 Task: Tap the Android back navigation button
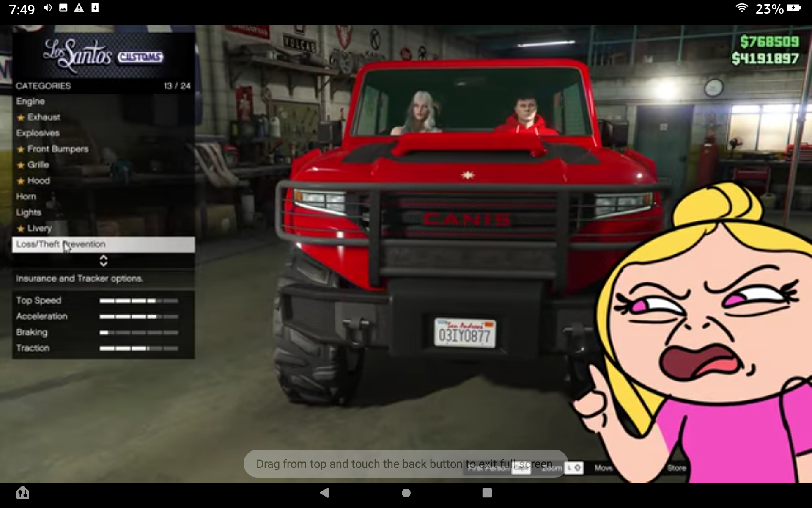[324, 492]
